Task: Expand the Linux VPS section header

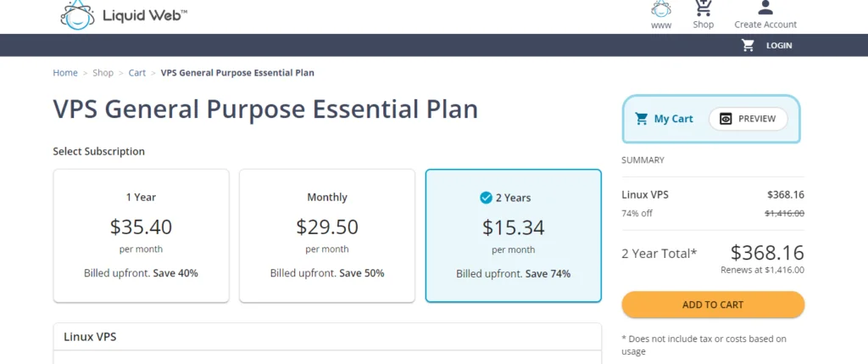Action: click(327, 337)
